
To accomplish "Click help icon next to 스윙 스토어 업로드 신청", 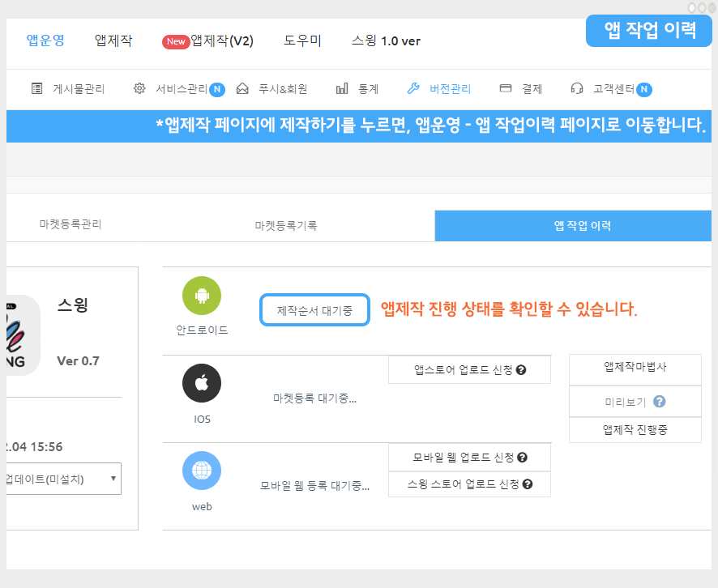I will 528,484.
